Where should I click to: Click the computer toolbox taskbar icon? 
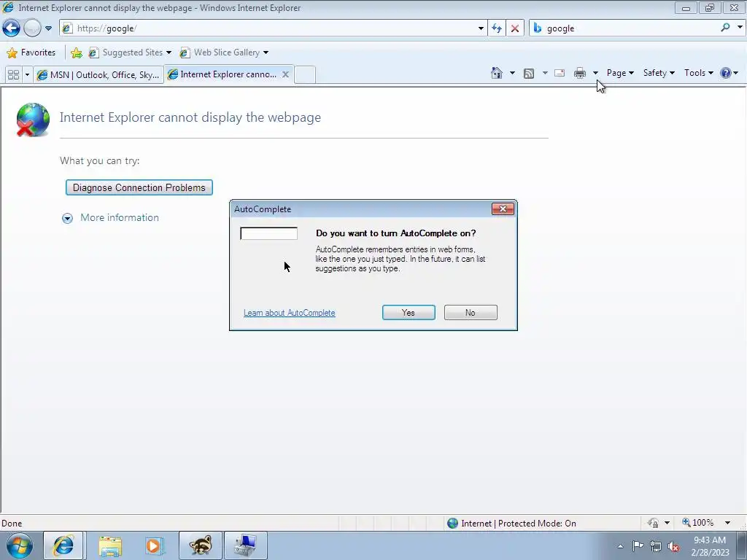(246, 545)
